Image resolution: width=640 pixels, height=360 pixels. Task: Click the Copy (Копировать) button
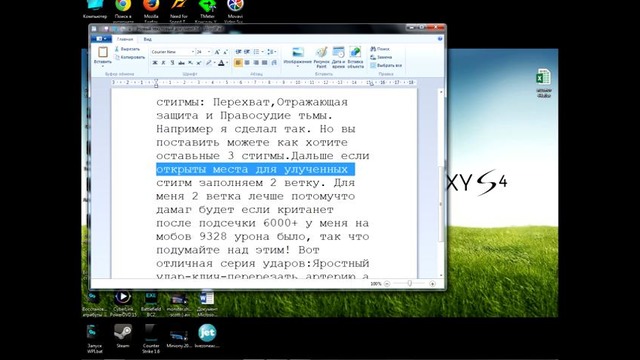pos(130,58)
